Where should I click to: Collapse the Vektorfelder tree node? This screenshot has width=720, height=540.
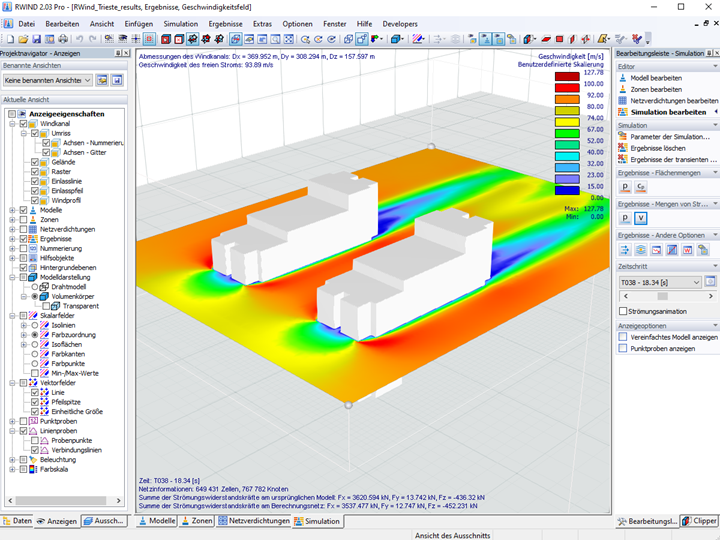point(12,383)
